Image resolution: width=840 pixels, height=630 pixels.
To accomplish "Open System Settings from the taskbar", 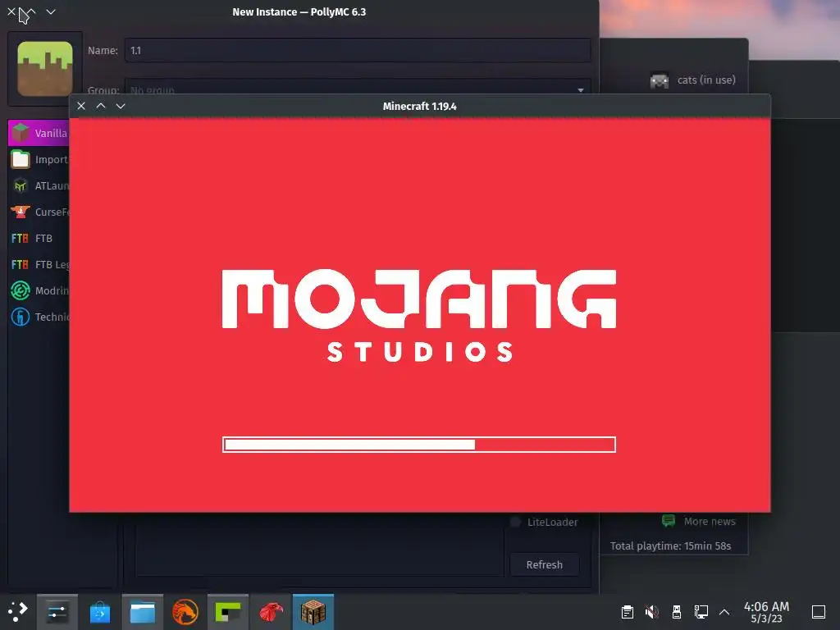I will click(x=57, y=611).
